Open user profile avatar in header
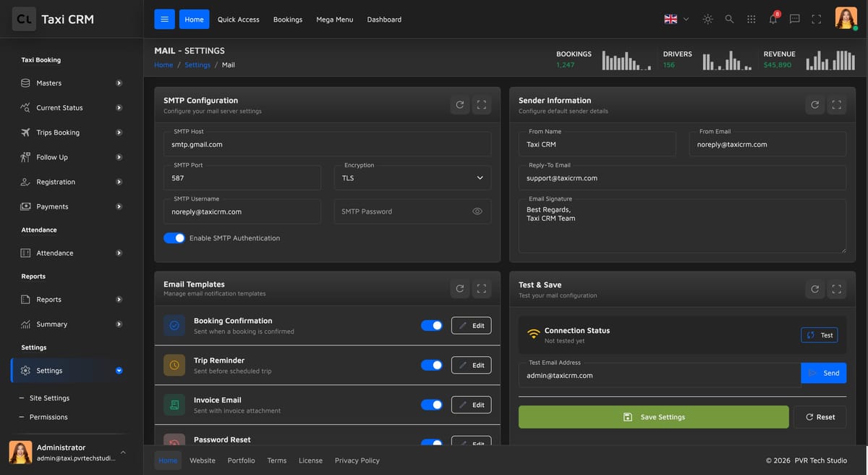The image size is (868, 475). 846,19
